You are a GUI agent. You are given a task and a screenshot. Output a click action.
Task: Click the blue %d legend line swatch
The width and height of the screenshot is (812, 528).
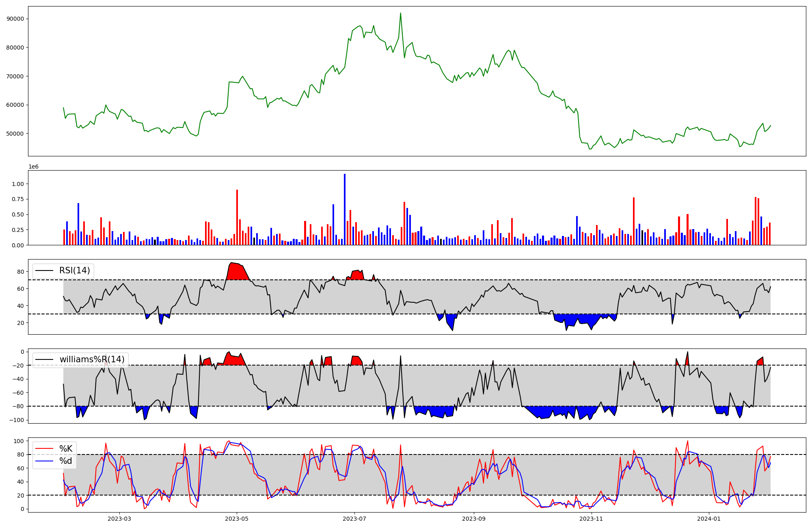tap(45, 461)
